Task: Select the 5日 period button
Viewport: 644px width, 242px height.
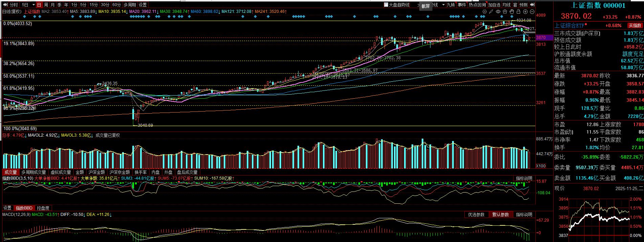Action: click(x=25, y=5)
